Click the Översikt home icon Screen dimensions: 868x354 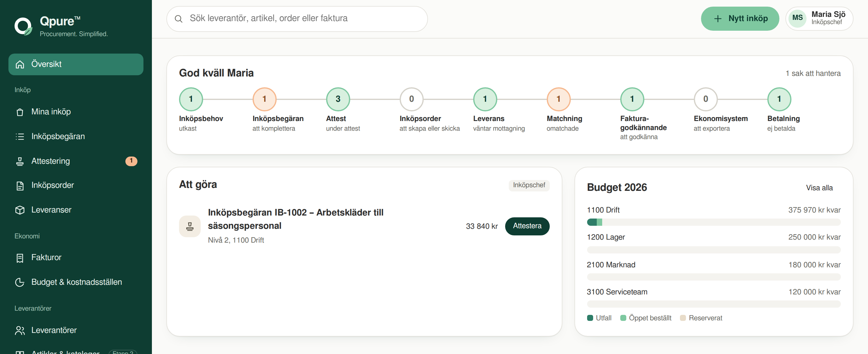point(20,64)
